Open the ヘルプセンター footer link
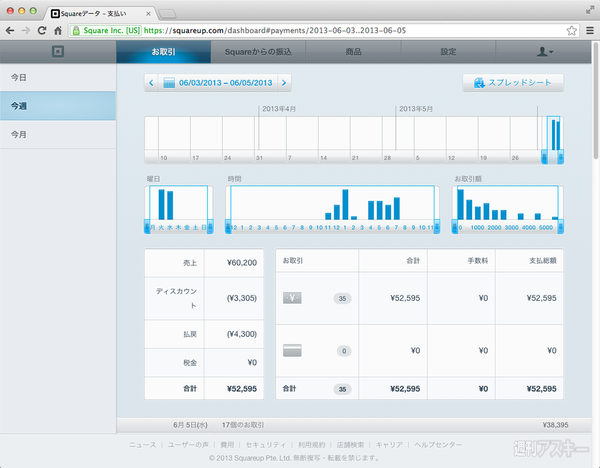Screen dimensions: 600x468 coord(438,444)
